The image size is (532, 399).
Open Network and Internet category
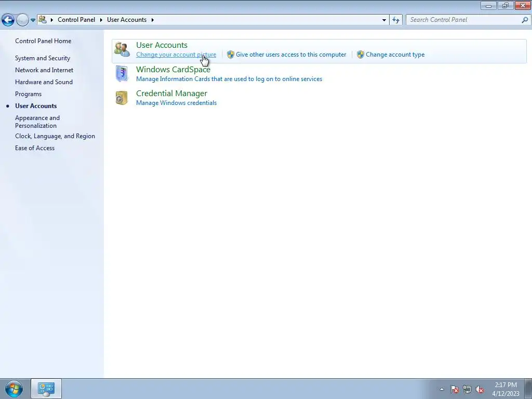(x=44, y=70)
